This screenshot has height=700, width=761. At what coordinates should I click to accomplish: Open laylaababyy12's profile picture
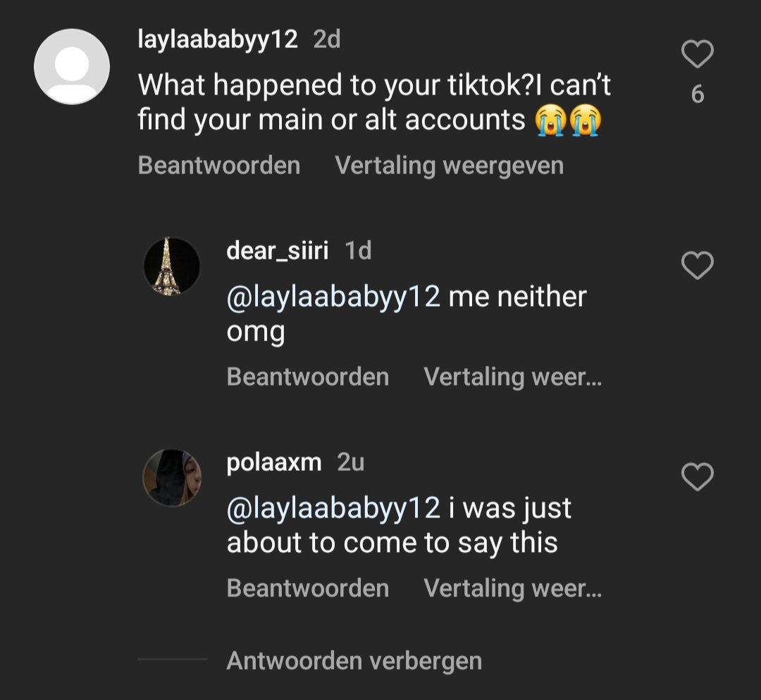[72, 66]
